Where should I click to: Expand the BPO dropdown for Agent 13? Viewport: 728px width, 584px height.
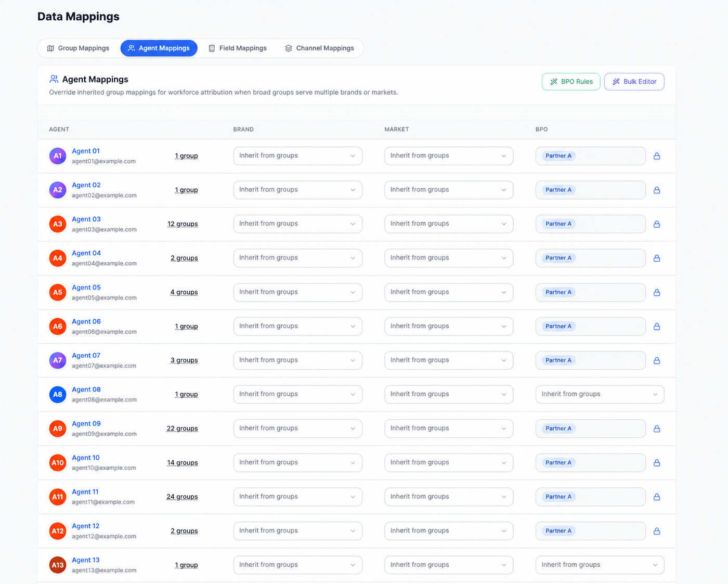pyautogui.click(x=600, y=565)
